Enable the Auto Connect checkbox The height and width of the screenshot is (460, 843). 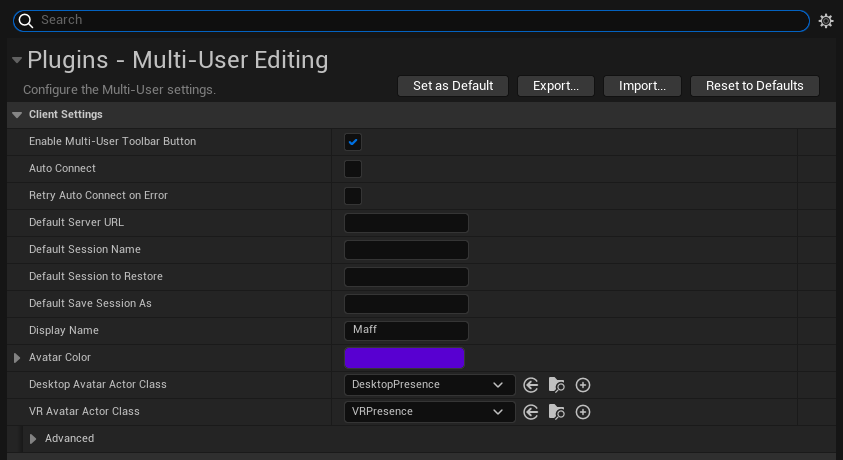tap(353, 169)
